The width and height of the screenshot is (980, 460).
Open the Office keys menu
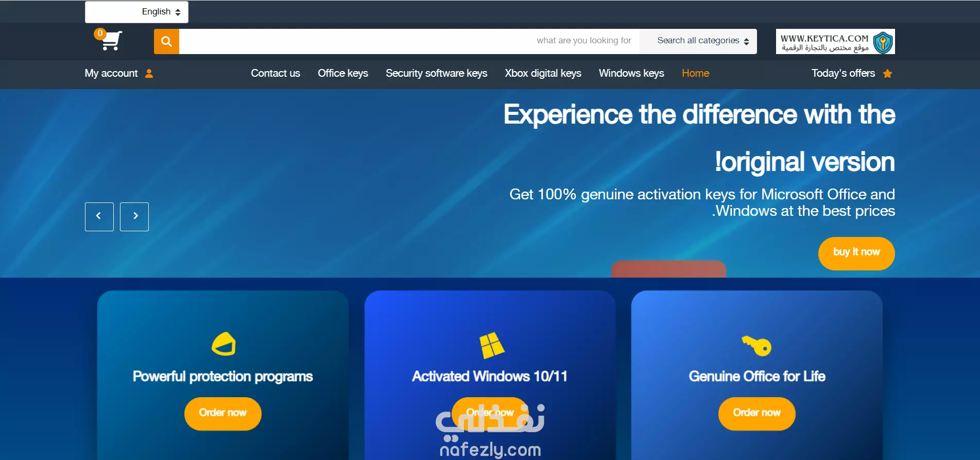[343, 73]
